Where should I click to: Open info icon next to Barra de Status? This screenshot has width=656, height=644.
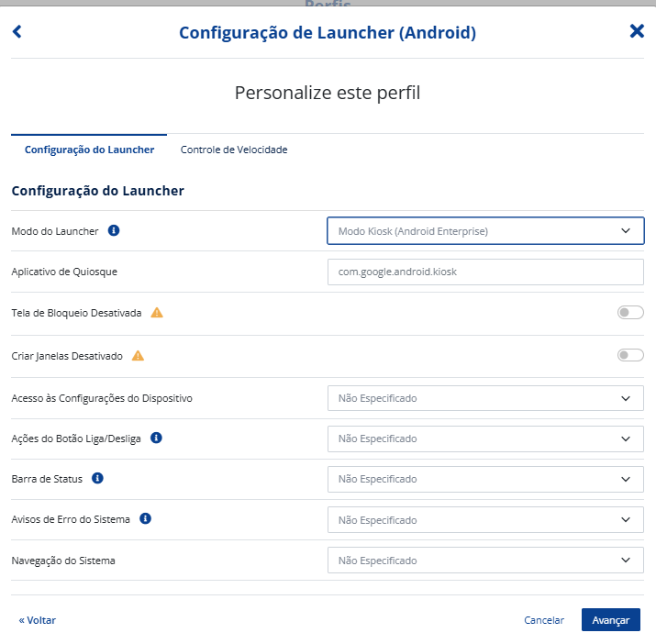point(97,478)
